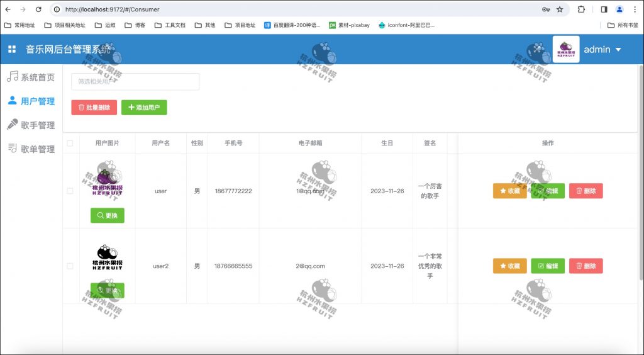This screenshot has width=644, height=355.
Task: Open browser three-dot menu
Action: pos(635,9)
